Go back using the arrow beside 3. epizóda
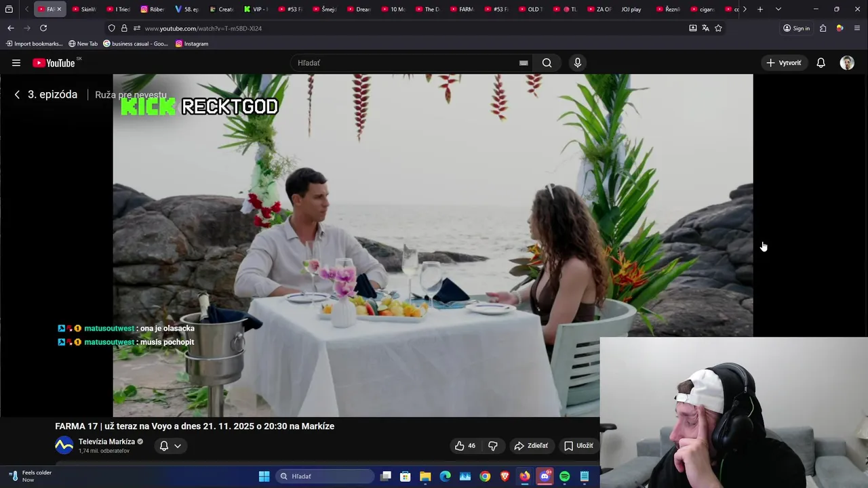This screenshot has height=488, width=868. (x=17, y=95)
